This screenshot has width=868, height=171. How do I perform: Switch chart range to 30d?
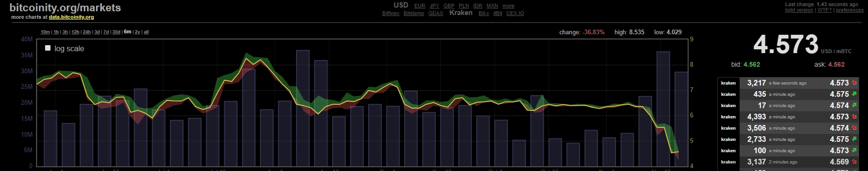(x=116, y=32)
